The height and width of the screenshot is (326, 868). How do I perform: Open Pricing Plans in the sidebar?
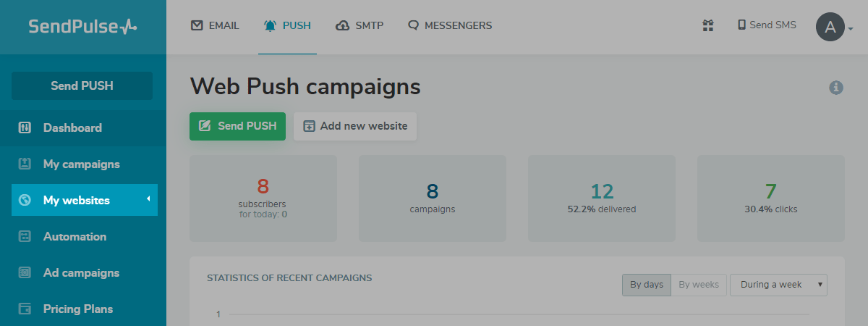point(83,309)
